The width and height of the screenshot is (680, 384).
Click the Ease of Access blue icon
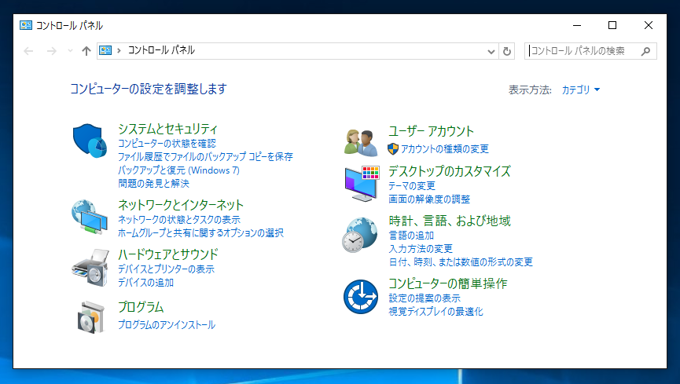pos(361,297)
